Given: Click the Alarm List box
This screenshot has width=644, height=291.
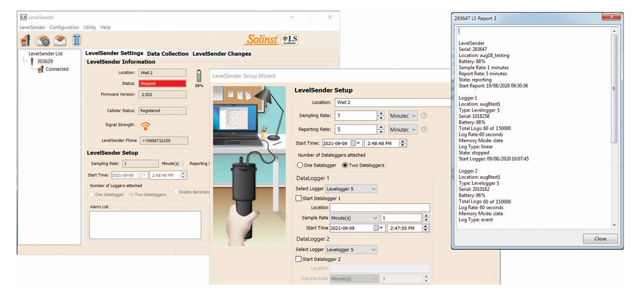Looking at the screenshot, I should pos(145,225).
